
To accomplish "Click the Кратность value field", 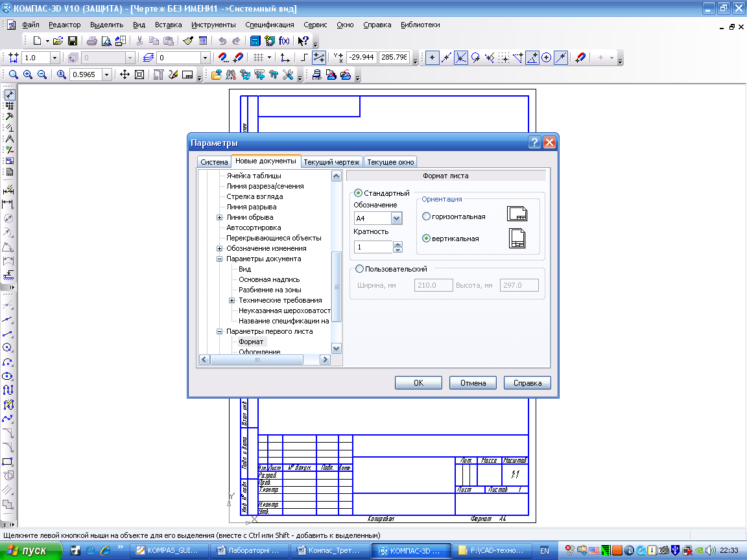I will (373, 247).
